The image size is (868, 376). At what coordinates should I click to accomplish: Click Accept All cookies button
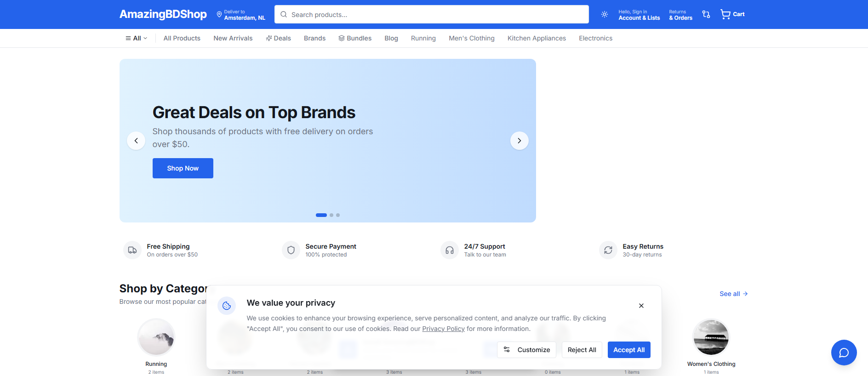tap(629, 350)
